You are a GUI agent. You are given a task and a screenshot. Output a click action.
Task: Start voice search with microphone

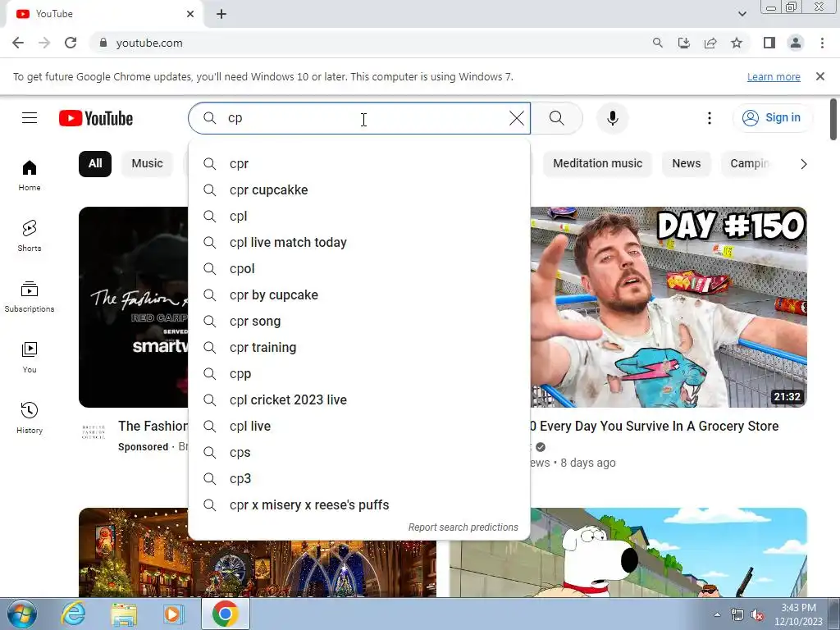tap(612, 118)
